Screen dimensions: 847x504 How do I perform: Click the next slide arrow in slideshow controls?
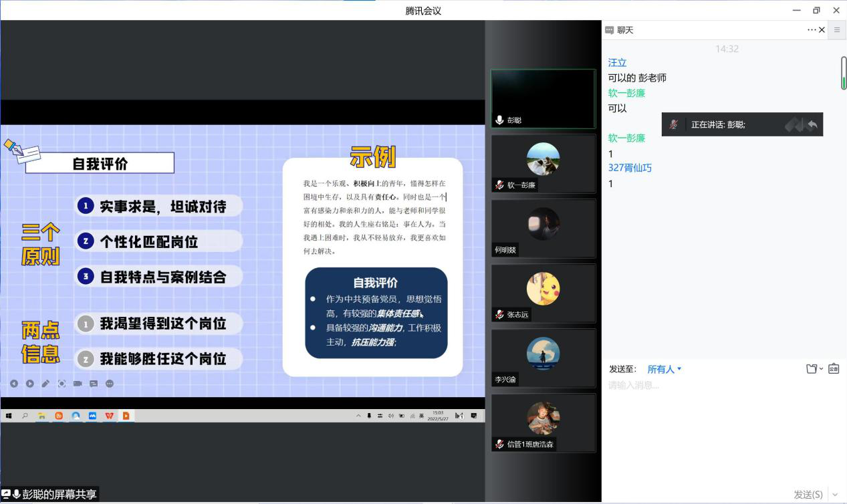pos(30,384)
